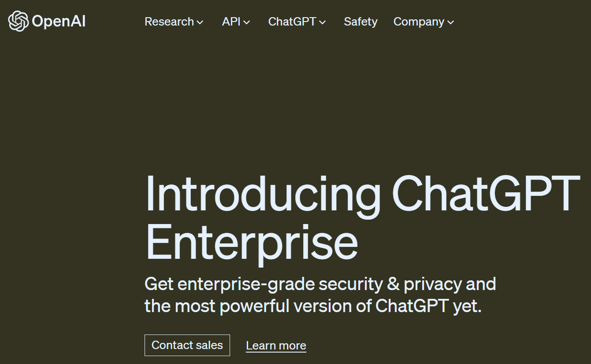The width and height of the screenshot is (591, 364).
Task: Click the word Enterprise in the headline
Action: click(x=251, y=241)
